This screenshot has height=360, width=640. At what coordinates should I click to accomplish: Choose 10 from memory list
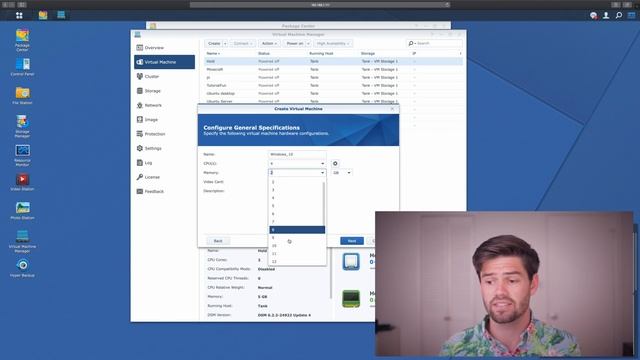click(296, 246)
